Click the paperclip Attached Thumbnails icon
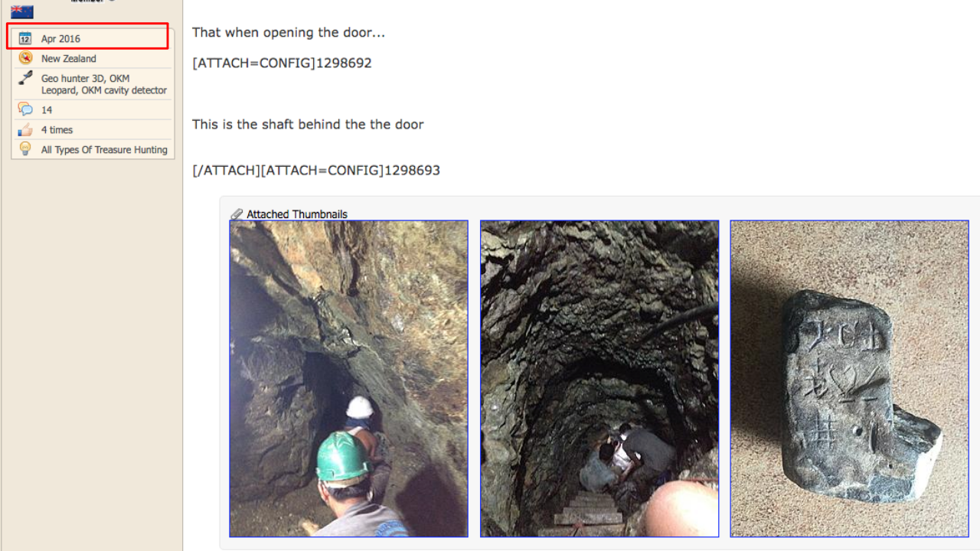The image size is (980, 551). pos(237,214)
